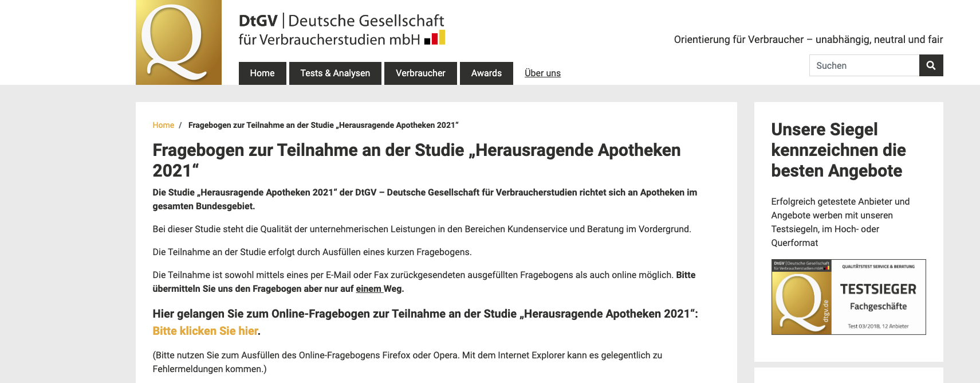Viewport: 980px width, 383px height.
Task: Click the TESTSIEGER Fachgeschäfte seal text
Action: [878, 296]
